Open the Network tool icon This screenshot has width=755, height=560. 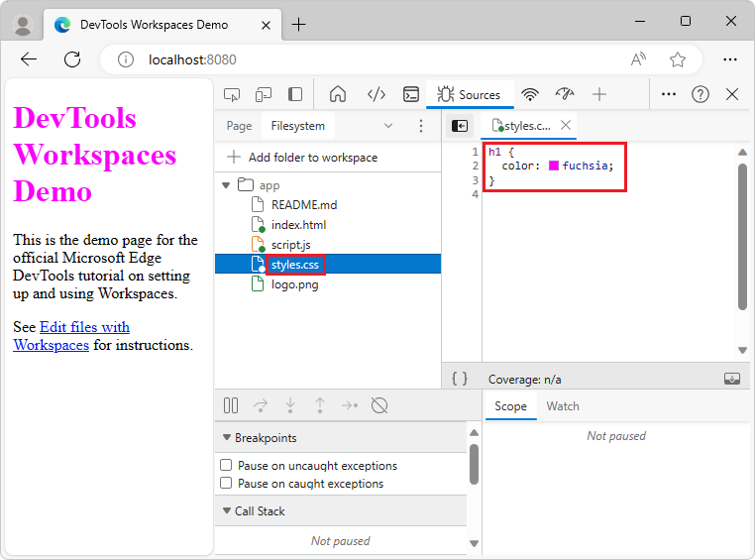coord(530,94)
